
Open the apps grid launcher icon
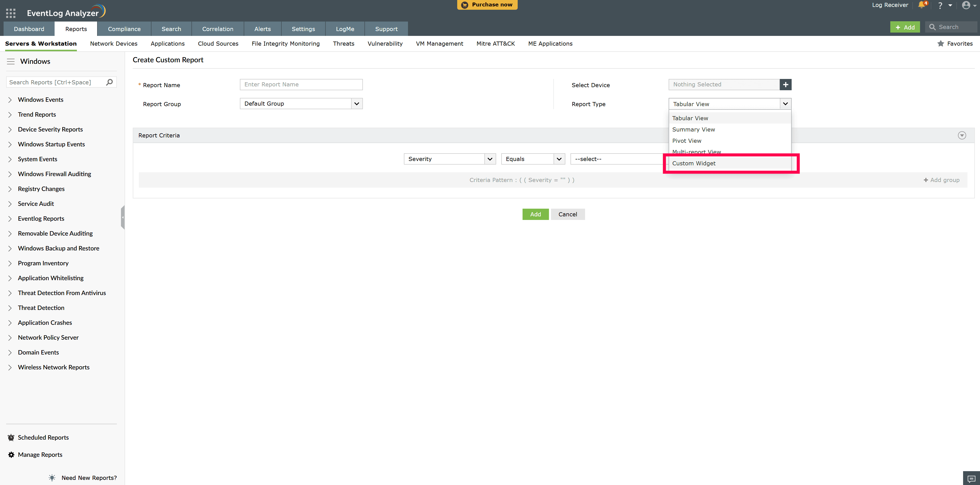coord(11,13)
